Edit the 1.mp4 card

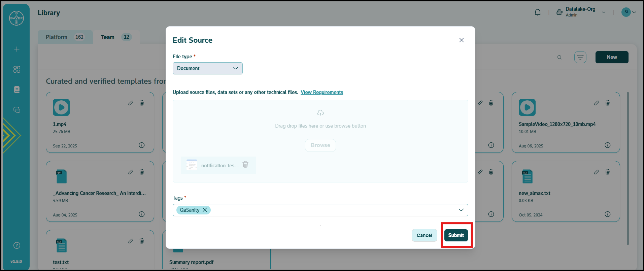click(131, 103)
